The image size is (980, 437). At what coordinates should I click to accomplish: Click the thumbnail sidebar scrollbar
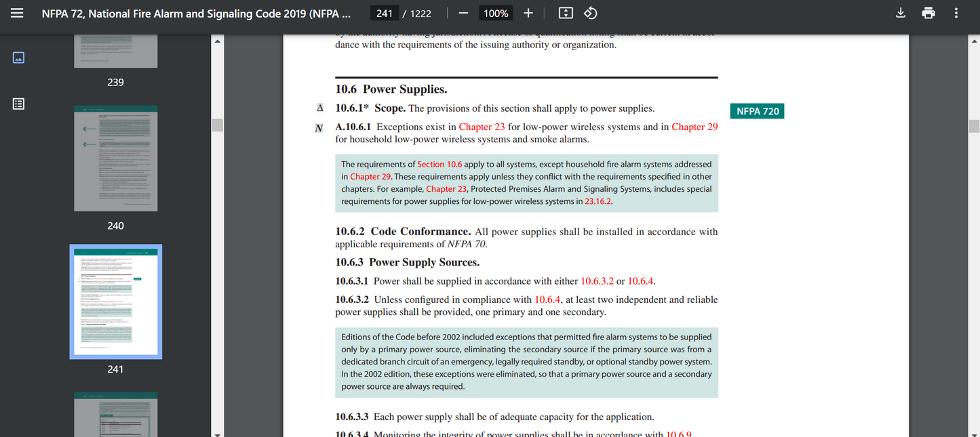pos(217,124)
